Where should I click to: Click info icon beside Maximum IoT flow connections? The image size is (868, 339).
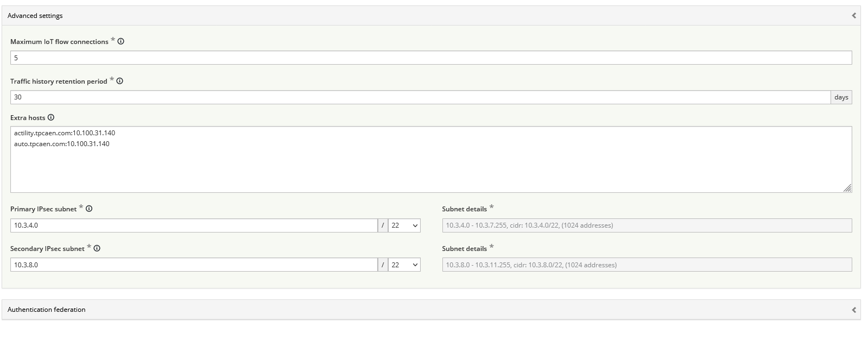tap(121, 41)
